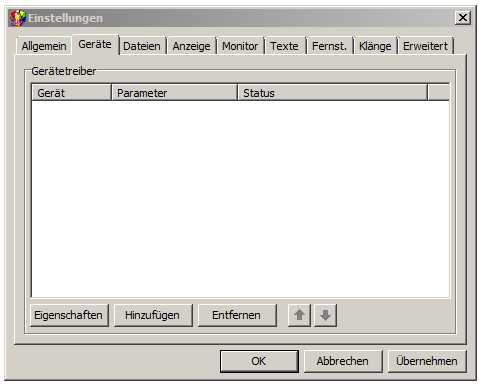Switch to the Allgemein tab
479x384 pixels.
(44, 46)
